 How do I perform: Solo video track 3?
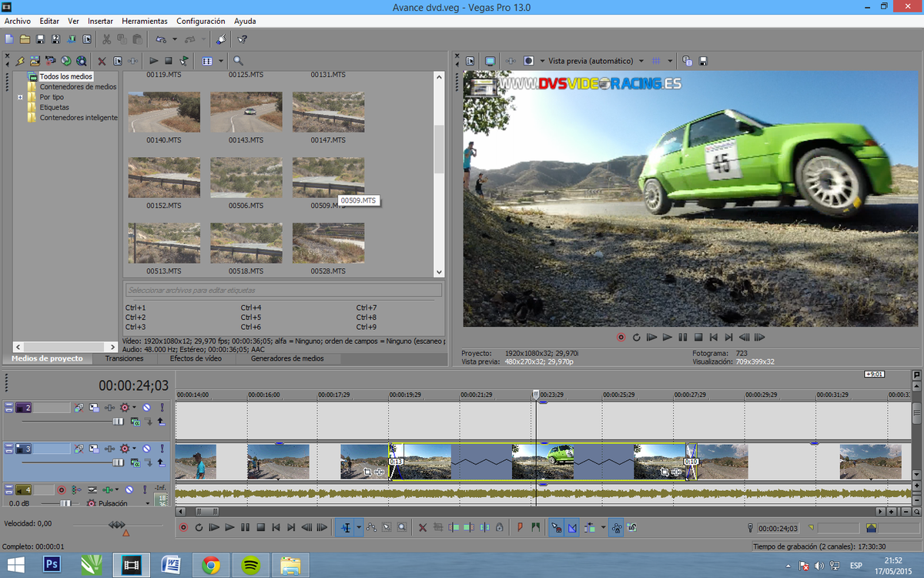pos(162,448)
